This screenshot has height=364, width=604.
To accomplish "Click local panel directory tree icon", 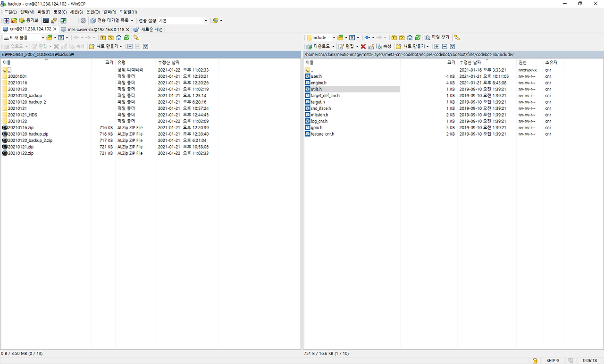I will (136, 38).
